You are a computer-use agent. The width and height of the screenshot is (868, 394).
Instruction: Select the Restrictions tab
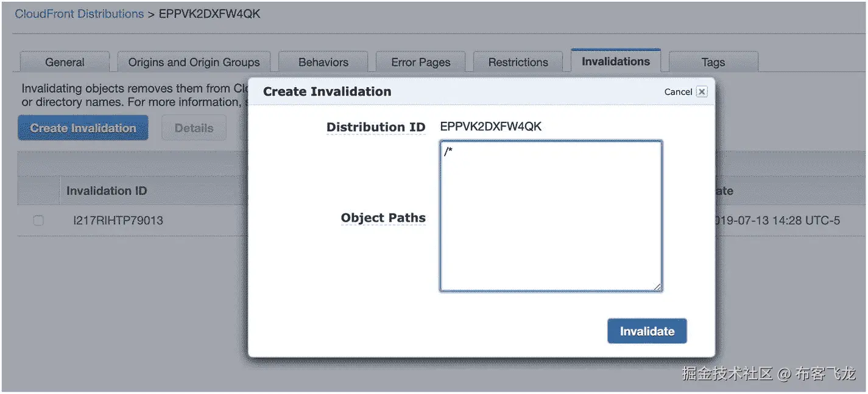[x=518, y=62]
